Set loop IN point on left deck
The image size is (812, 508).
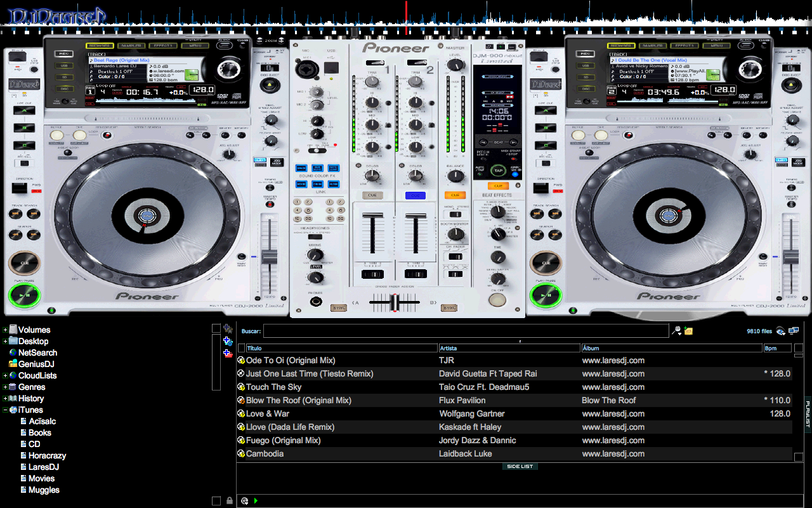pos(57,135)
